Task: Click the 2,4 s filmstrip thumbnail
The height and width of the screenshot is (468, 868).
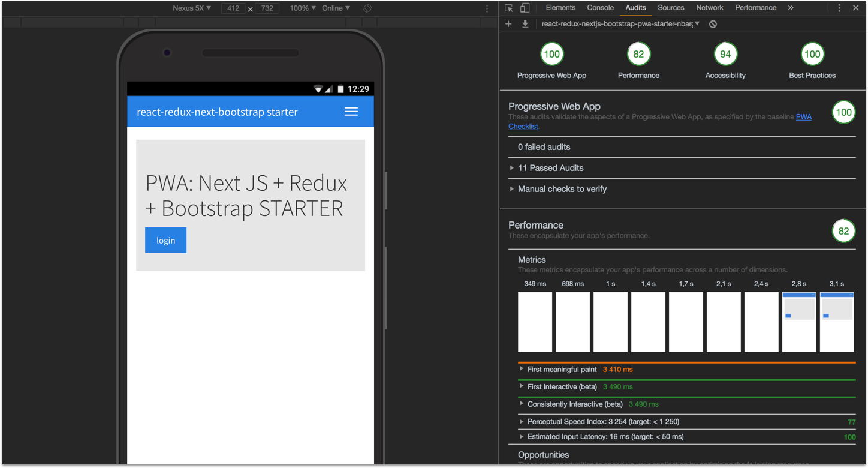Action: 761,322
